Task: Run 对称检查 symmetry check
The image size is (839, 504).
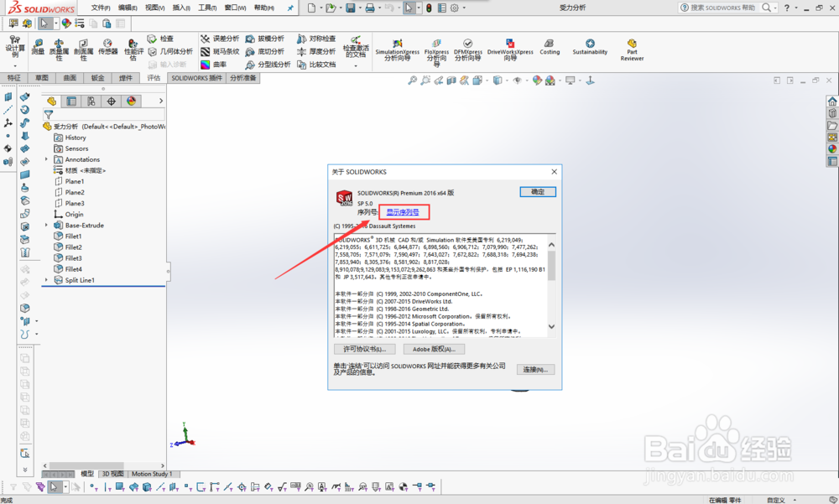Action: coord(316,39)
